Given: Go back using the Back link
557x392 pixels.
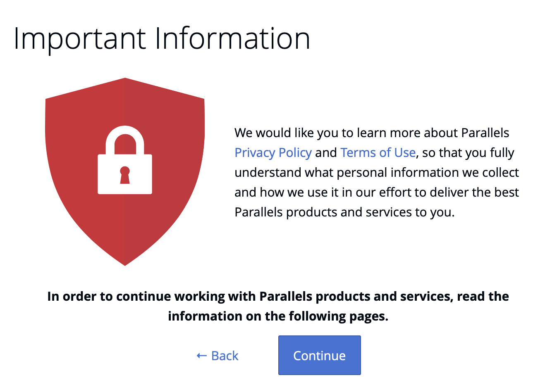Looking at the screenshot, I should coord(225,356).
